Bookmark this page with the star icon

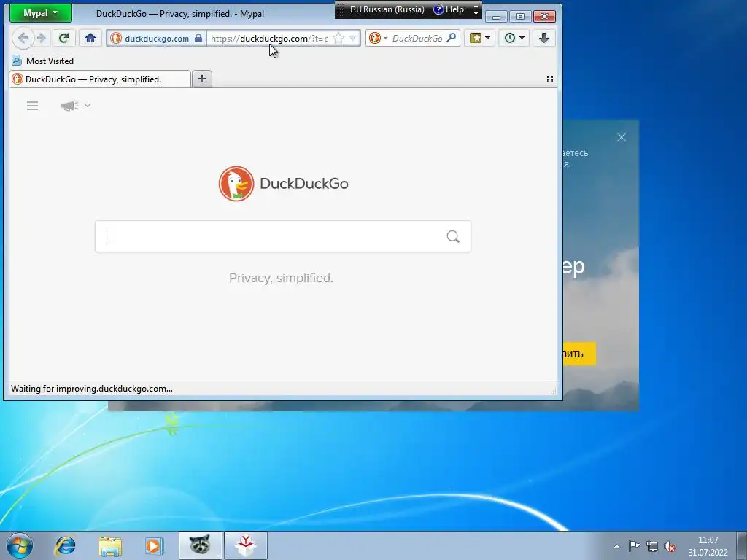[338, 39]
